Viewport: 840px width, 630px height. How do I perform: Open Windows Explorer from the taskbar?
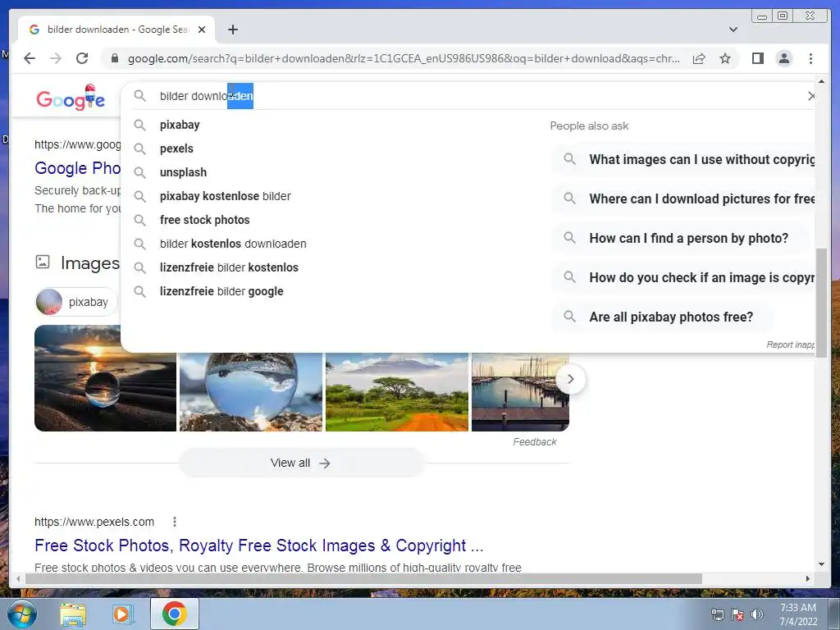click(73, 614)
